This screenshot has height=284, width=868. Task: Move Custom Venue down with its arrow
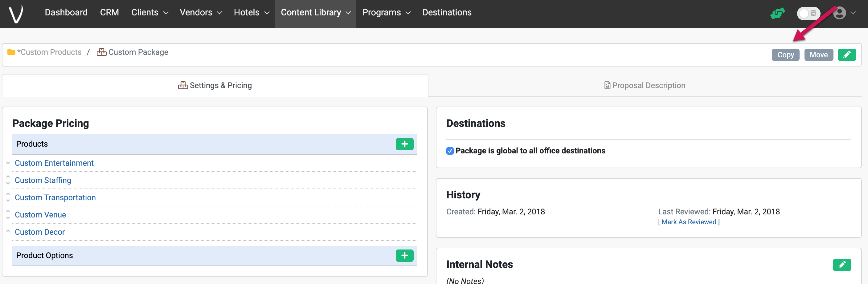(x=8, y=218)
